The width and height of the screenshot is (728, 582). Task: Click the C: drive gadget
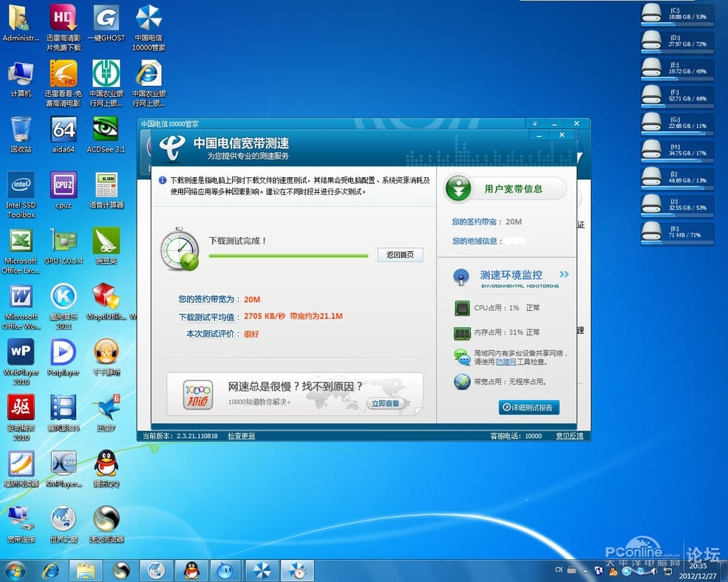[x=678, y=14]
